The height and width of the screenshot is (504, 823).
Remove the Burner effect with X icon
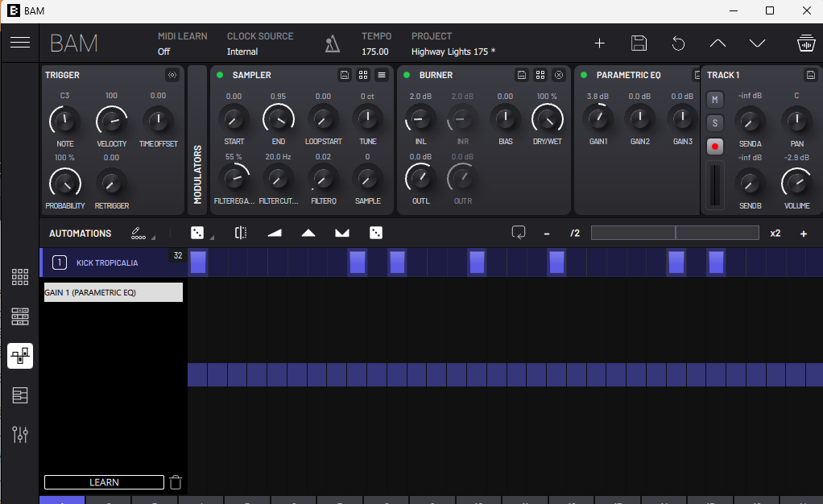[559, 75]
